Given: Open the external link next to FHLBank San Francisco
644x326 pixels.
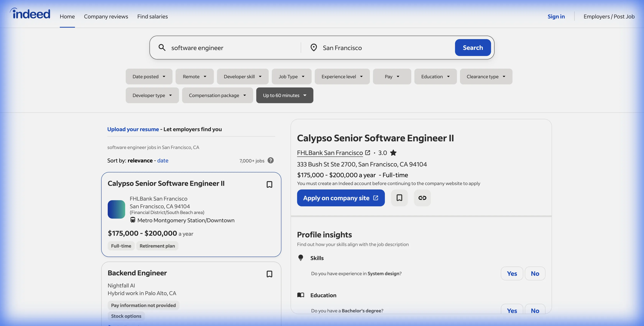Looking at the screenshot, I should (x=367, y=153).
